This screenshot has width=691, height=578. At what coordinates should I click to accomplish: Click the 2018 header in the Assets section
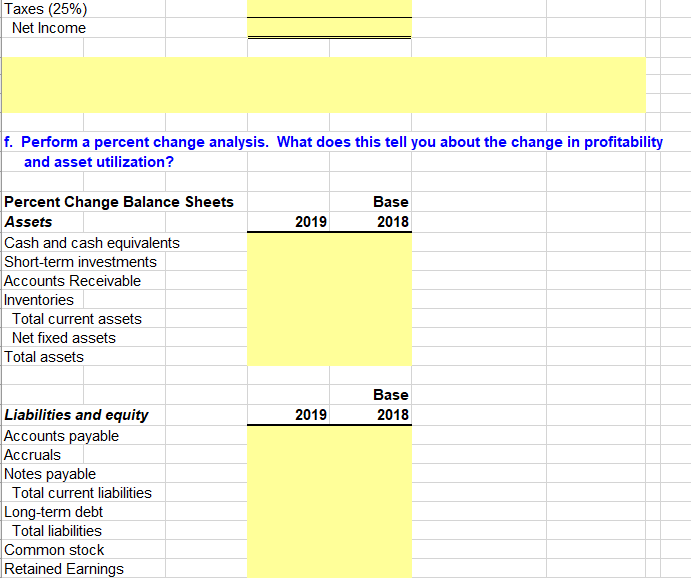(x=393, y=222)
